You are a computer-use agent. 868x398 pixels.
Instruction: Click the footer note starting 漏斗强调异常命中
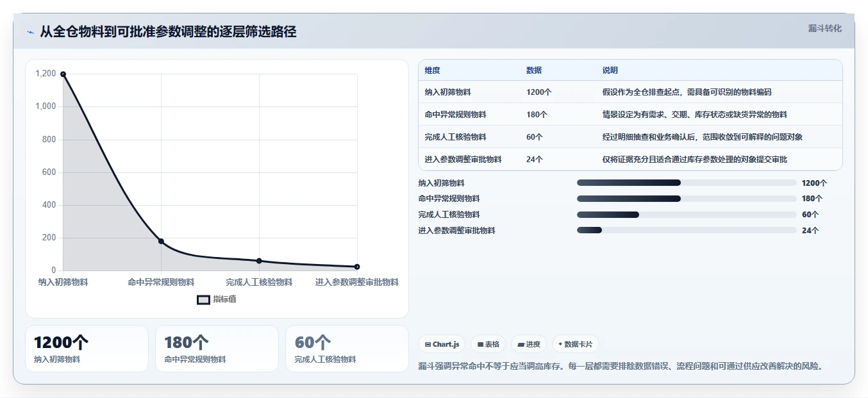tap(621, 367)
